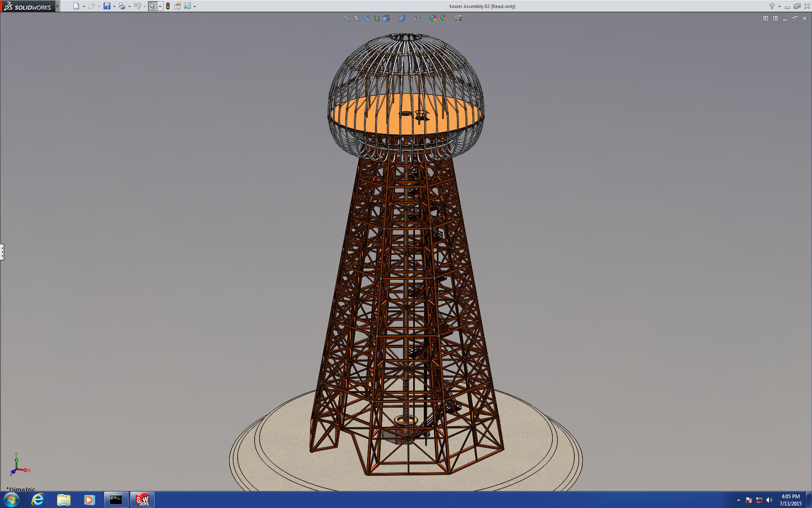Toggle the Select arrow tool

point(152,6)
